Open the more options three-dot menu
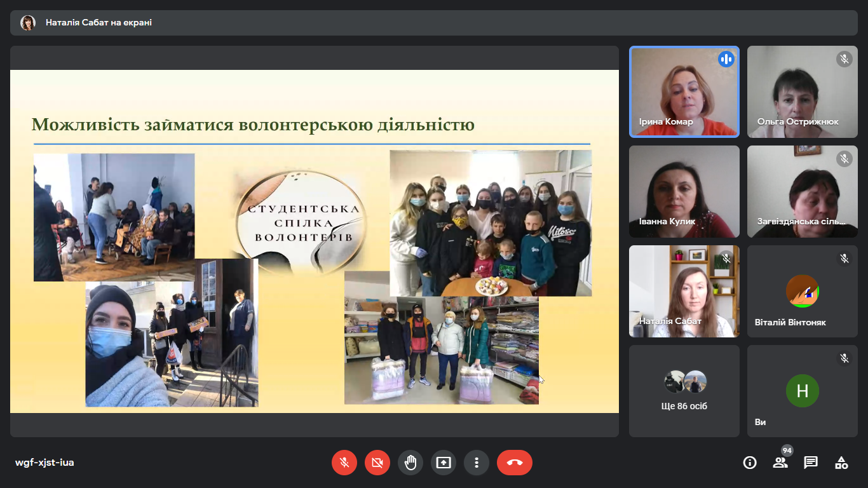 pos(477,463)
